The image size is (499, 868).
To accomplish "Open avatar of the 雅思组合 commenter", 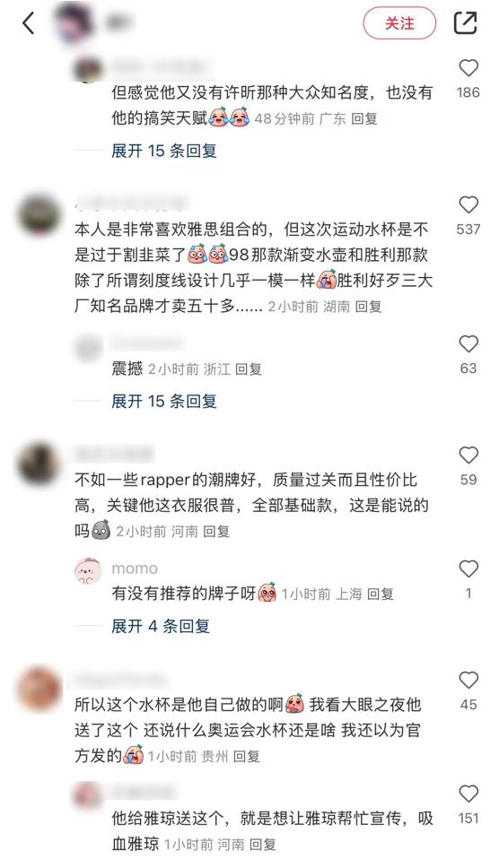I will (x=39, y=215).
